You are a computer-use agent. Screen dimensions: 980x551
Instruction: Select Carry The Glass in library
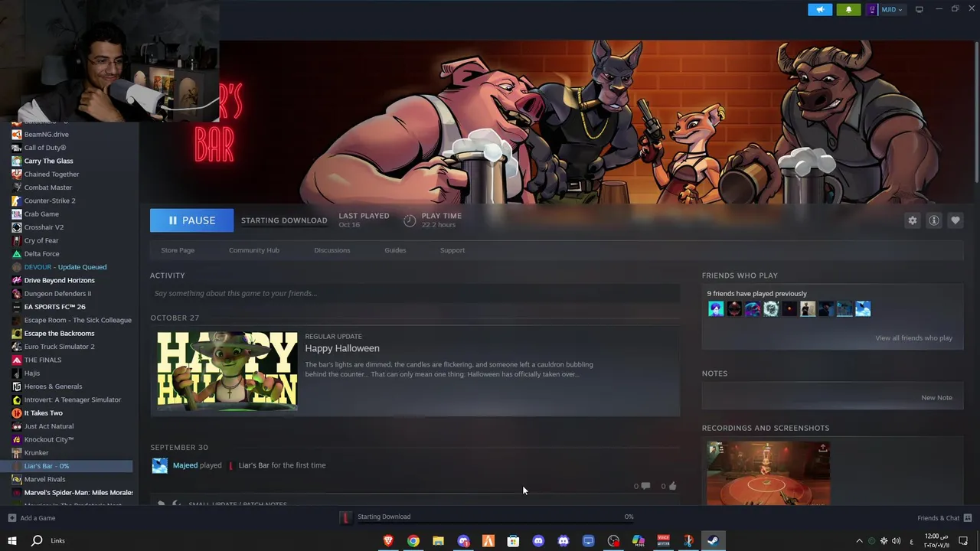coord(48,161)
